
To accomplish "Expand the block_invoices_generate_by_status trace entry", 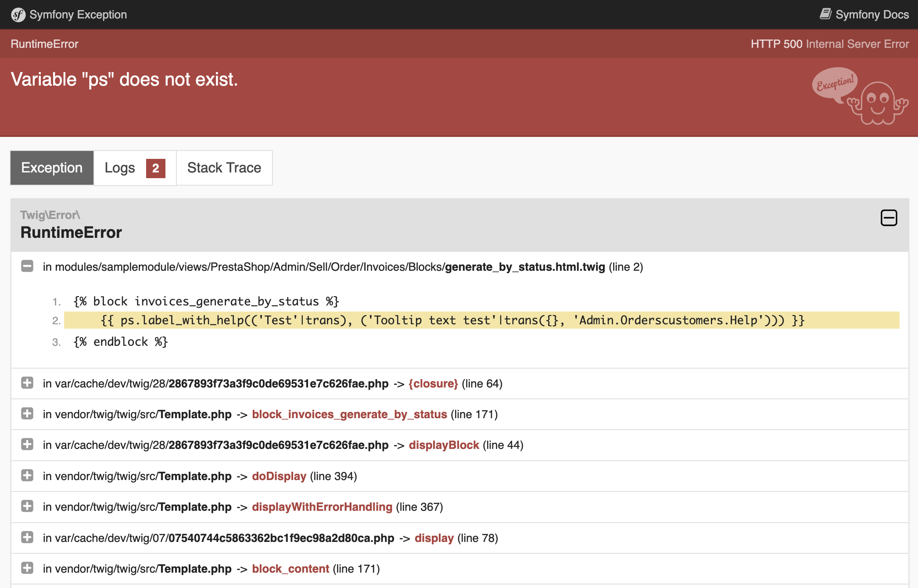I will [x=27, y=414].
